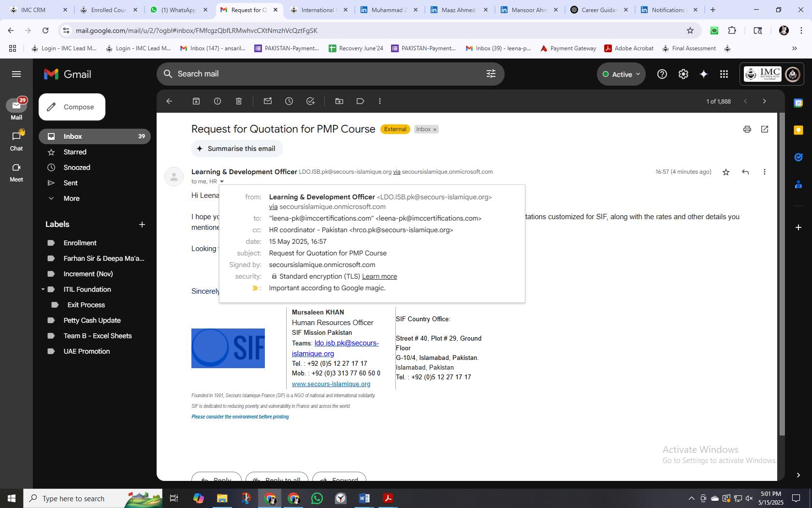Open WhatsApp from the Windows taskbar
The height and width of the screenshot is (508, 812).
pos(317,498)
